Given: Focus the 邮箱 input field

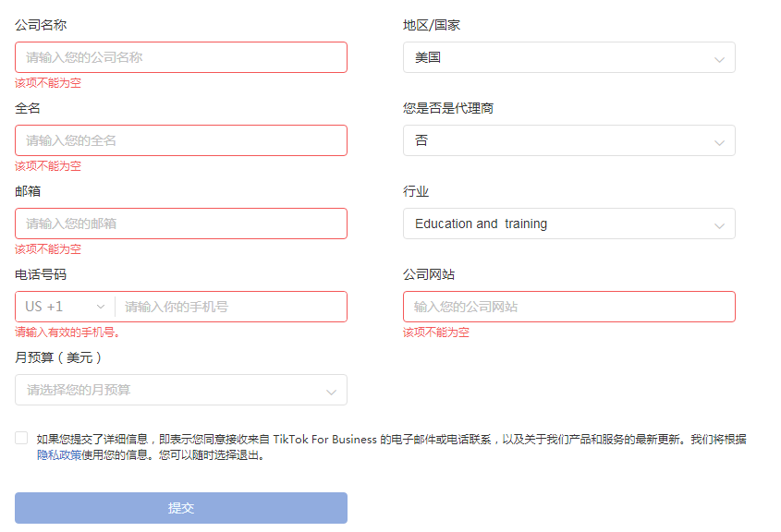Looking at the screenshot, I should pos(180,224).
